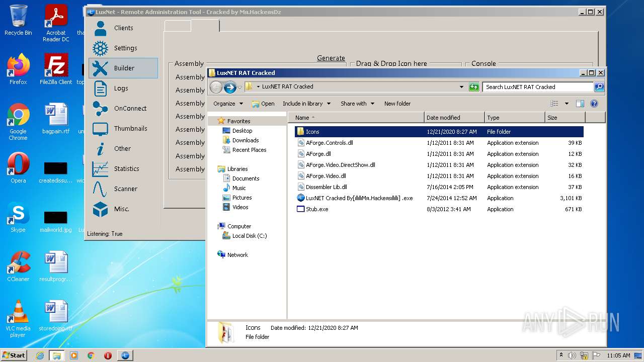Open CCleaner desktop shortcut

(x=18, y=266)
